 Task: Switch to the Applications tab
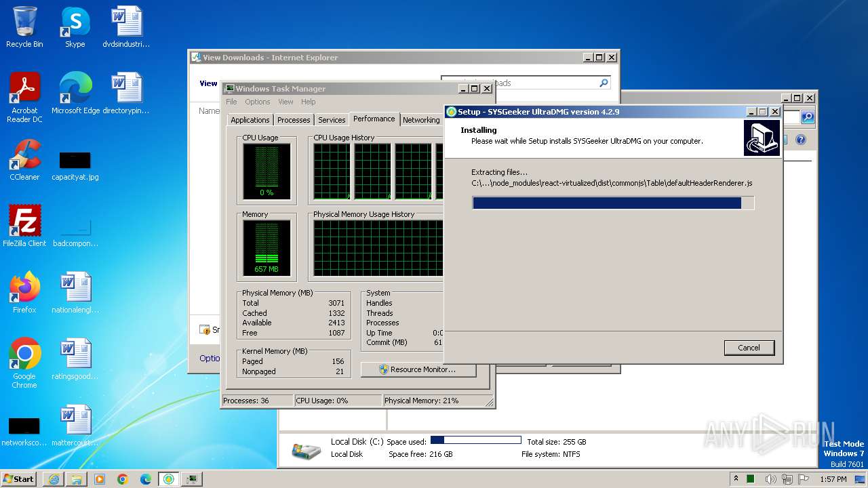[x=250, y=120]
